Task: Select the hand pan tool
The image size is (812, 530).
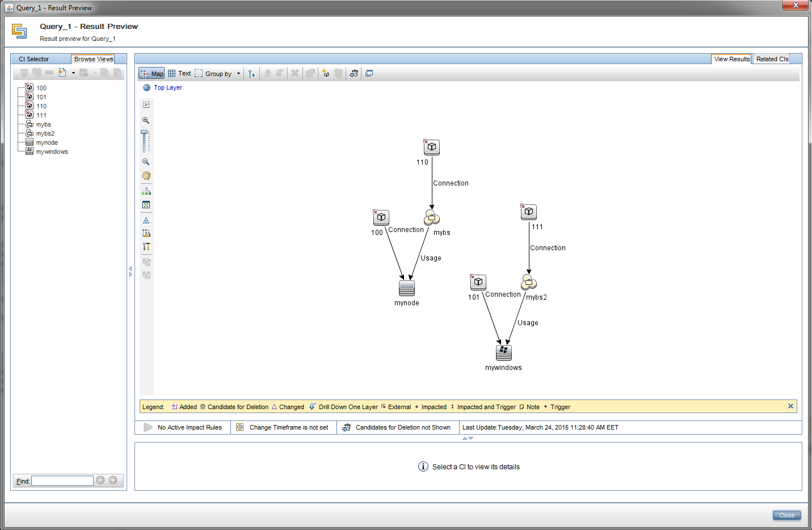Action: click(146, 176)
